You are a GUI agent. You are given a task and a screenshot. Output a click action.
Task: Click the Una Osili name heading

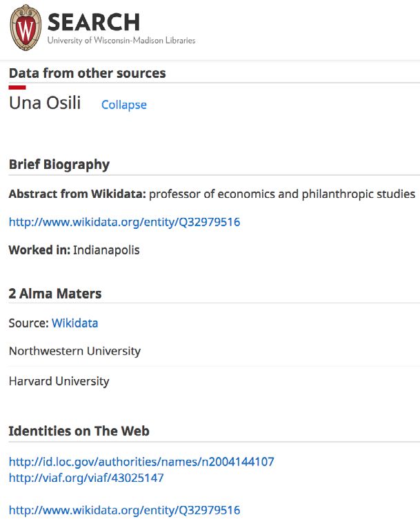(x=45, y=103)
